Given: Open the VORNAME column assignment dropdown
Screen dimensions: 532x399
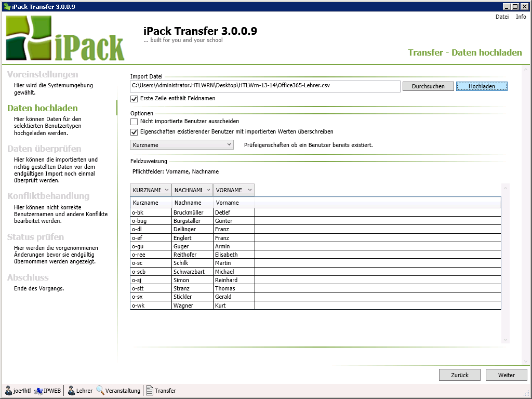Looking at the screenshot, I should pos(234,190).
